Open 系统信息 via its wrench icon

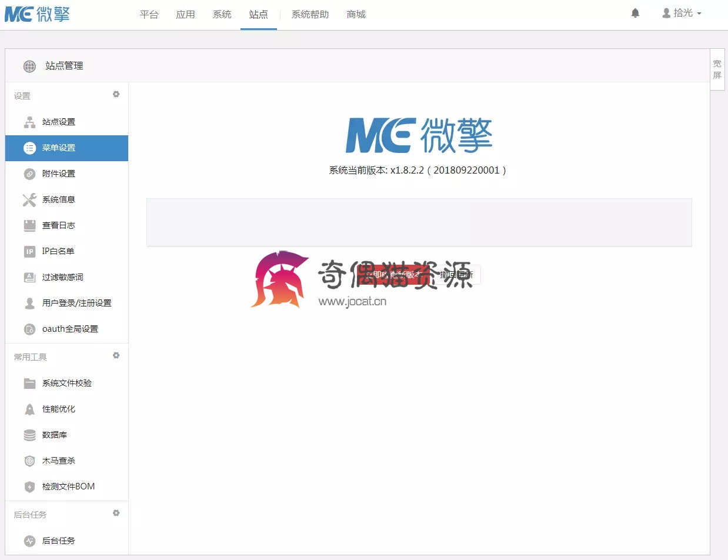(x=29, y=200)
